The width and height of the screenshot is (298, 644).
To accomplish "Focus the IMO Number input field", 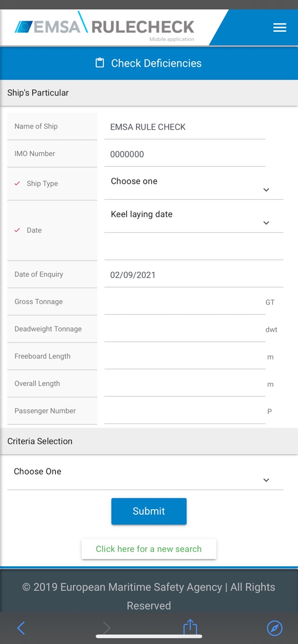I will tap(185, 154).
